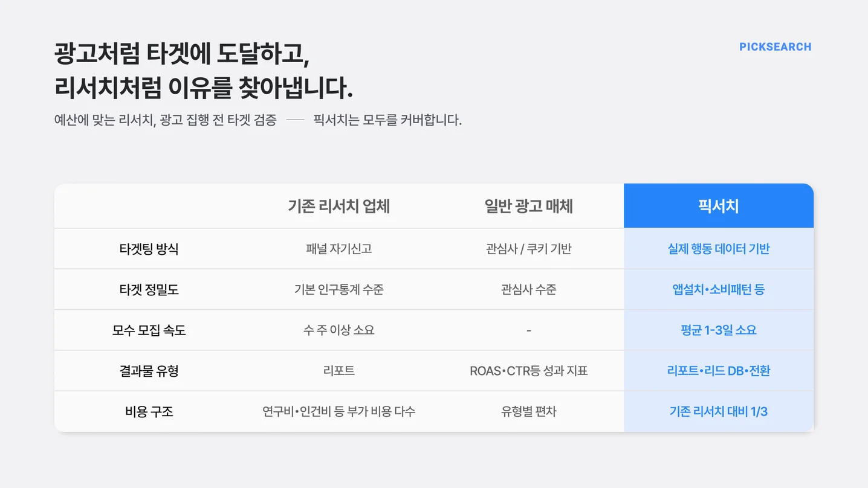
Task: Click subtitle text '픽서치는 모두를 커버합니다.'
Action: (x=387, y=120)
